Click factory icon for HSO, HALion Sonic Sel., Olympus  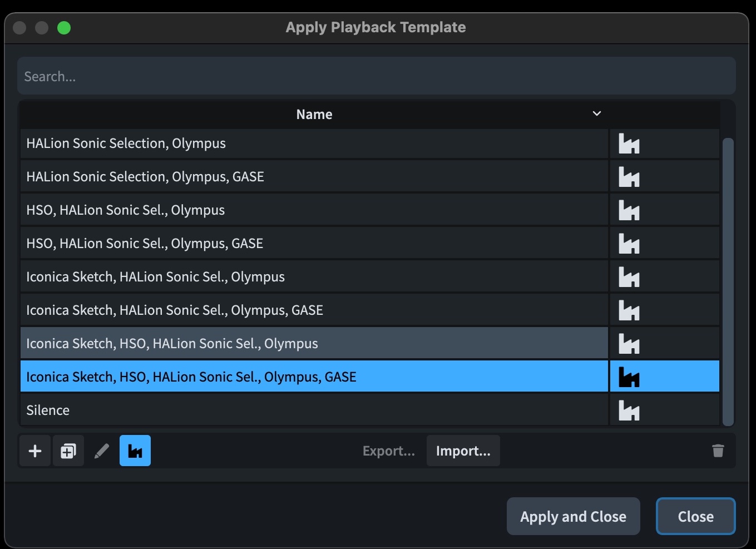point(629,210)
